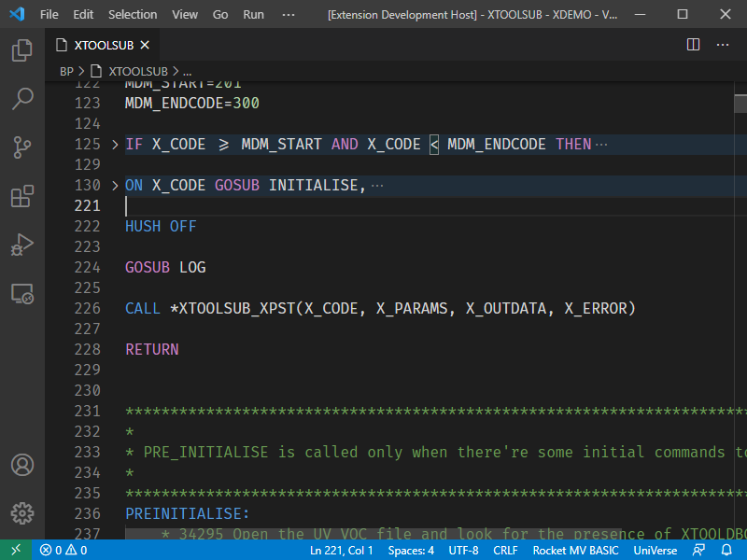Click the feedback icon in status bar

[x=698, y=550]
